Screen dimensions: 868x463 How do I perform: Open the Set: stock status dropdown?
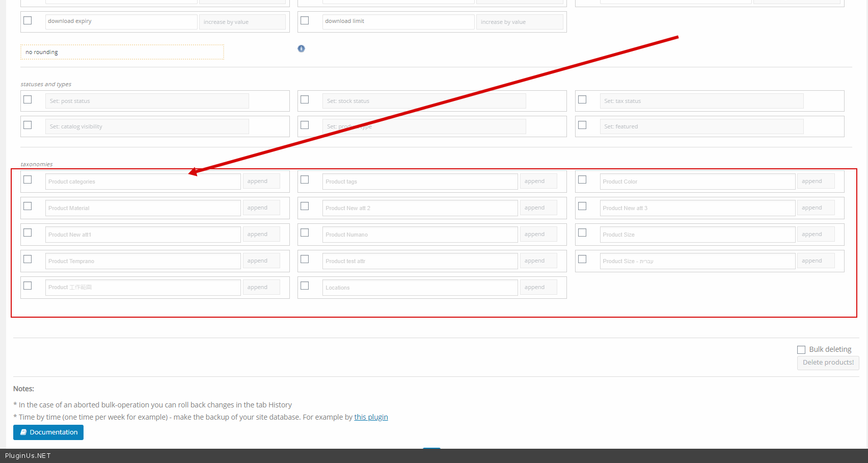424,101
